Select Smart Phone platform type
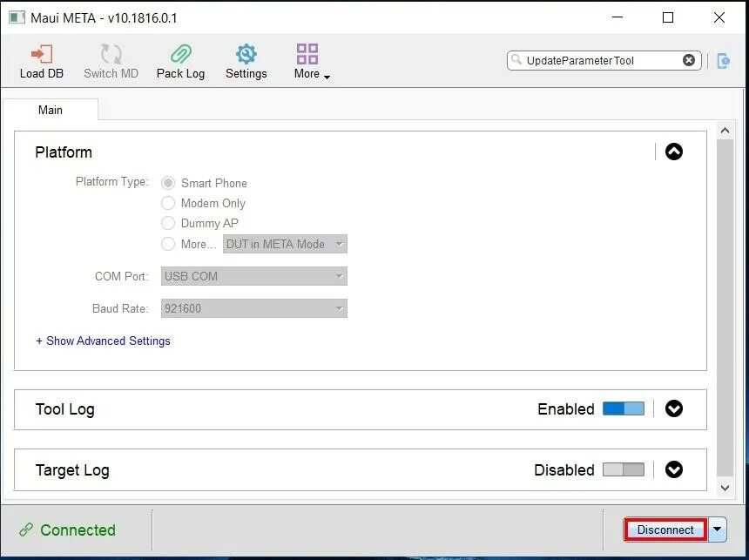This screenshot has height=560, width=749. (168, 183)
